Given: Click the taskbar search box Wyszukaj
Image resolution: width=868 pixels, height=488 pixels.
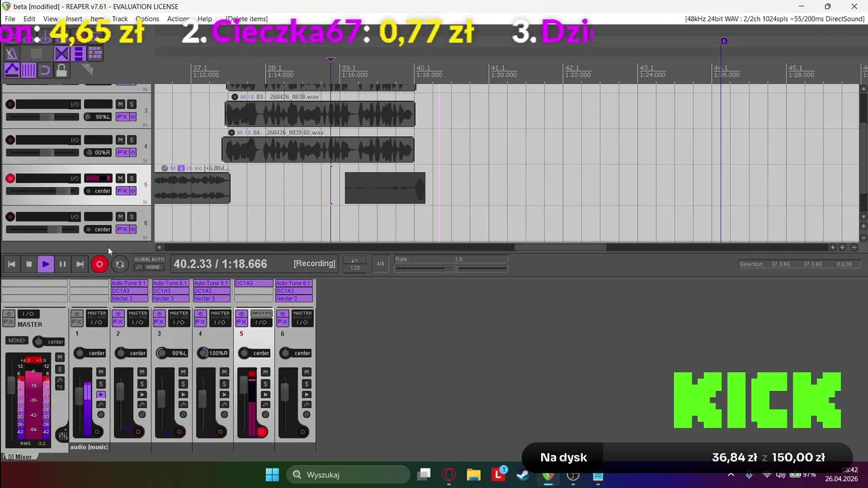Looking at the screenshot, I should (x=348, y=474).
